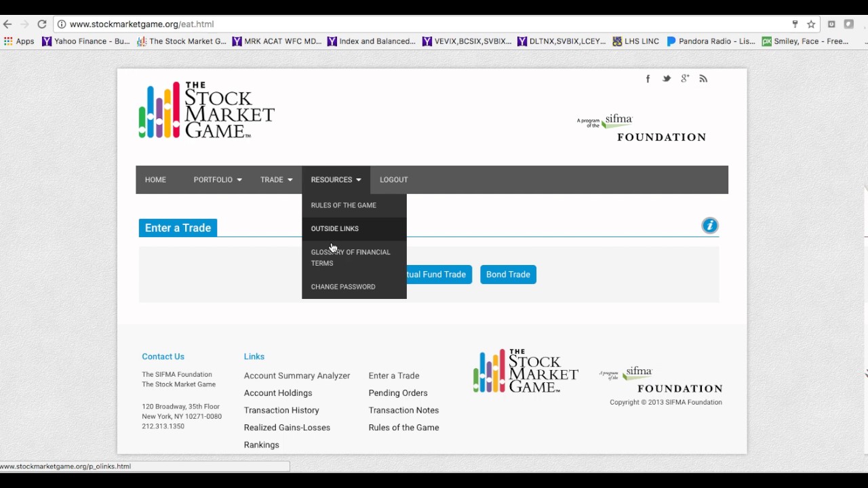Open Index and Balanced bookmark
The image size is (868, 488).
372,41
